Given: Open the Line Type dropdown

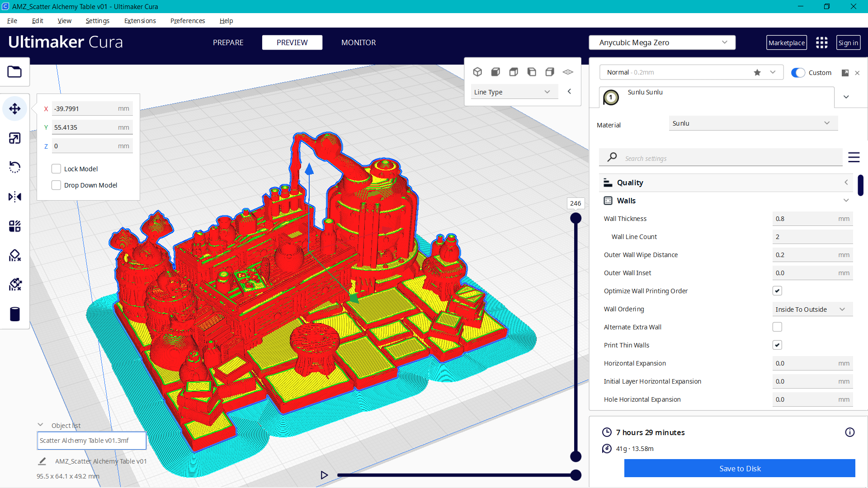Looking at the screenshot, I should click(514, 91).
